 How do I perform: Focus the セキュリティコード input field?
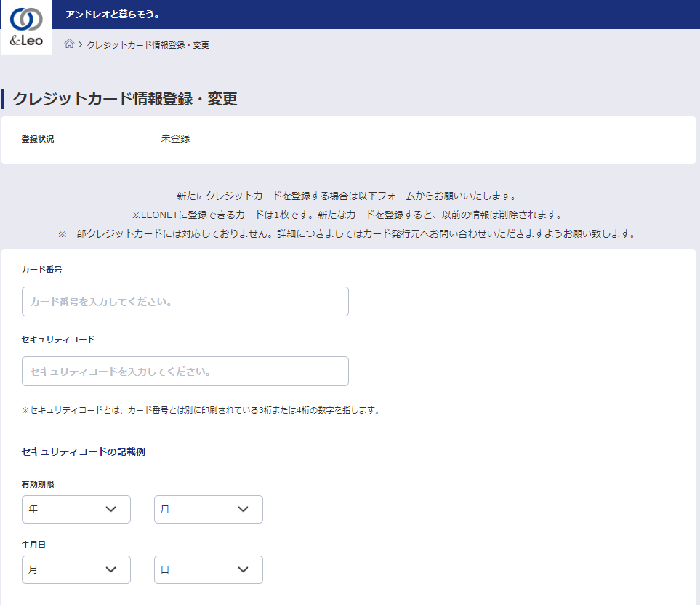185,372
